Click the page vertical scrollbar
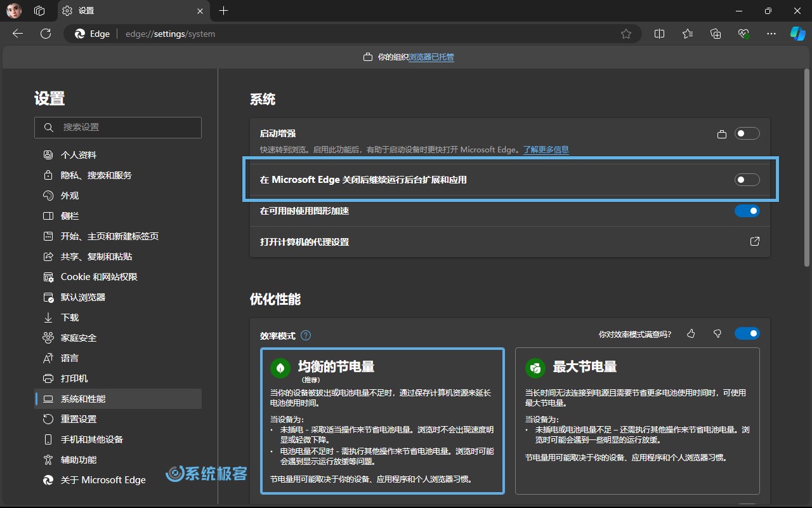812x508 pixels. tap(807, 168)
